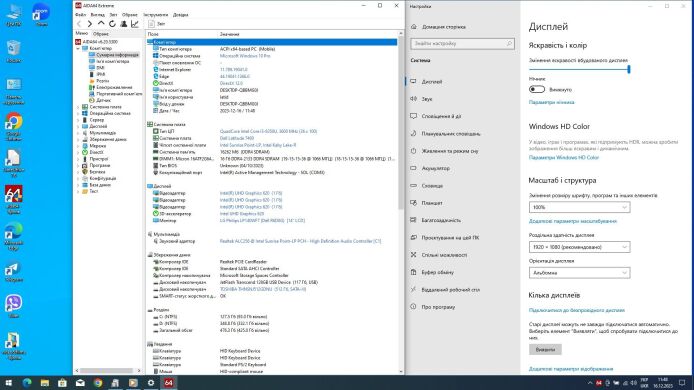Switch to Обране tab in AIDA64 sidebar

click(101, 34)
